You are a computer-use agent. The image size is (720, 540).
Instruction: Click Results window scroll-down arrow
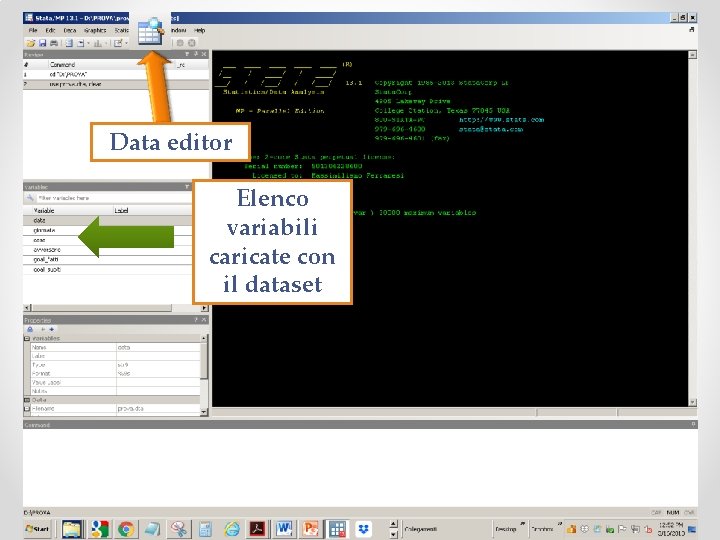tap(692, 402)
